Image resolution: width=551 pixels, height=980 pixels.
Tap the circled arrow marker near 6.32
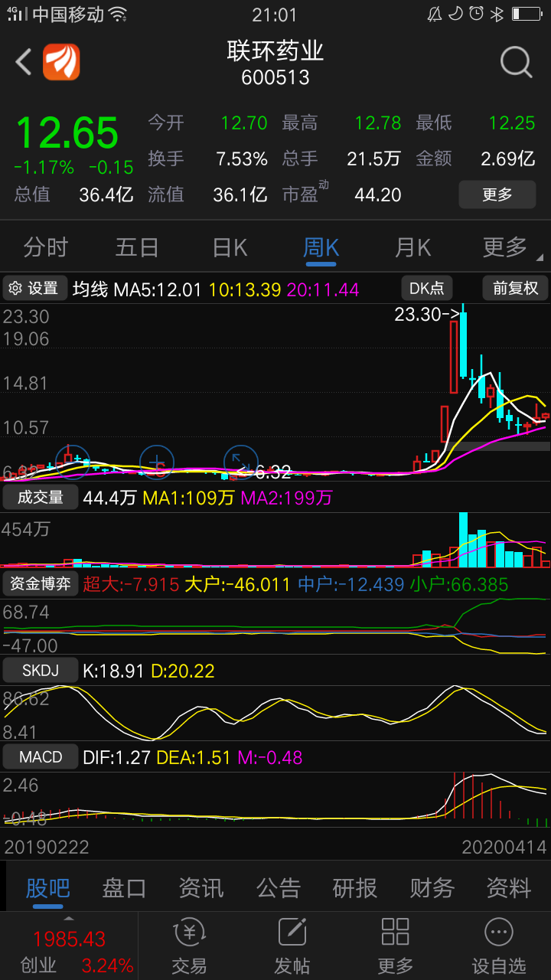(x=240, y=462)
